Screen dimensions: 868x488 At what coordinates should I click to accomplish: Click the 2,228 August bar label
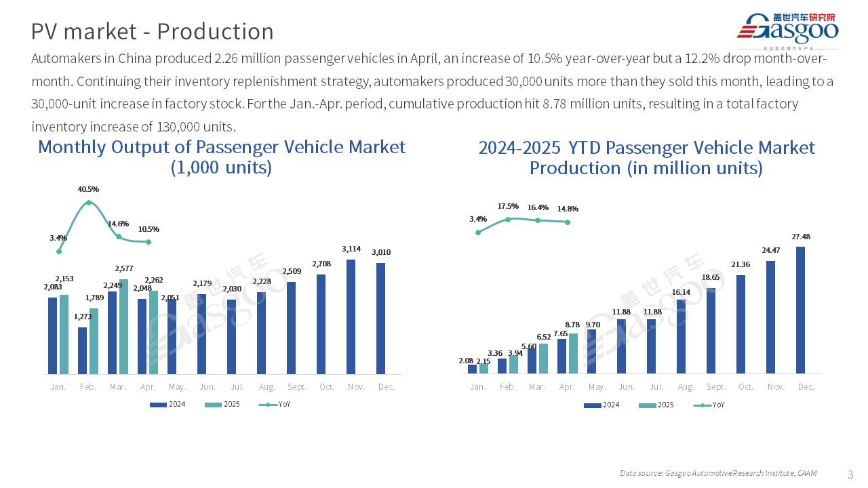pyautogui.click(x=262, y=281)
